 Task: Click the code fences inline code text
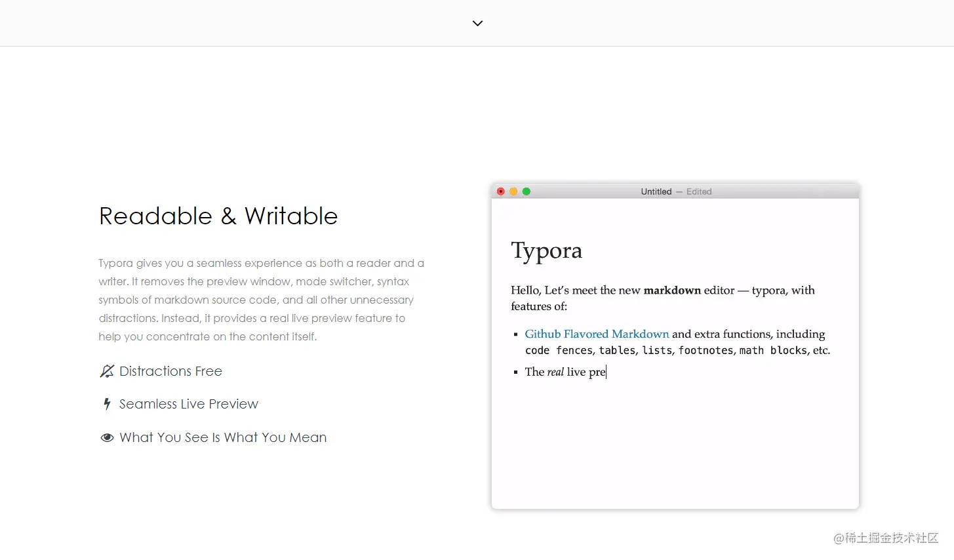pos(559,350)
